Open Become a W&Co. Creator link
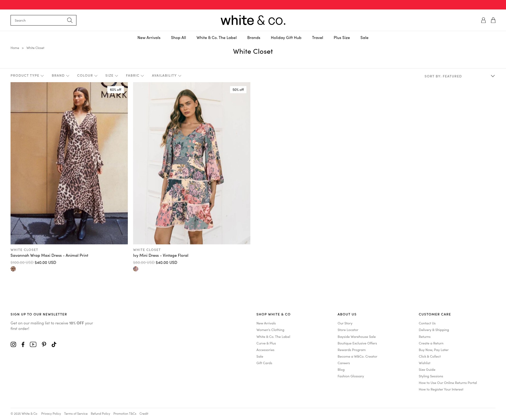This screenshot has width=506, height=420. [357, 357]
